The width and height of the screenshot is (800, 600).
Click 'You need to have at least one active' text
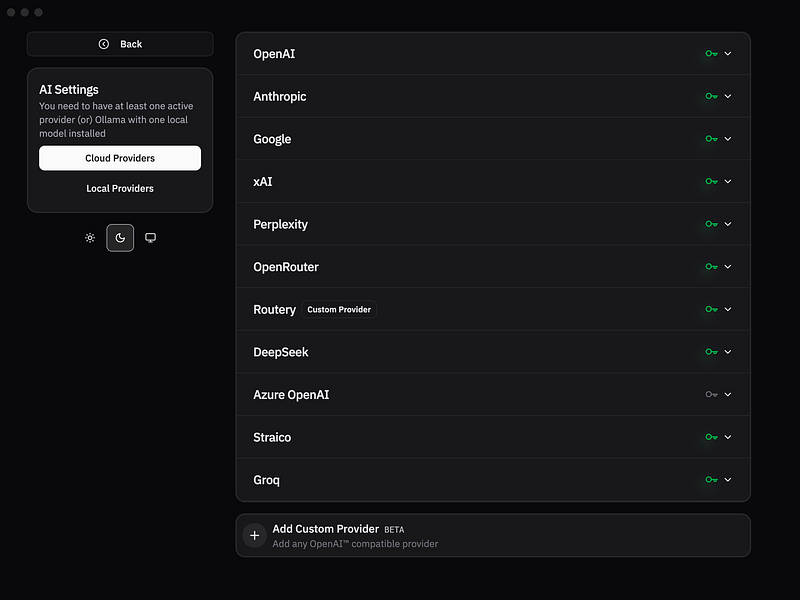[x=116, y=106]
